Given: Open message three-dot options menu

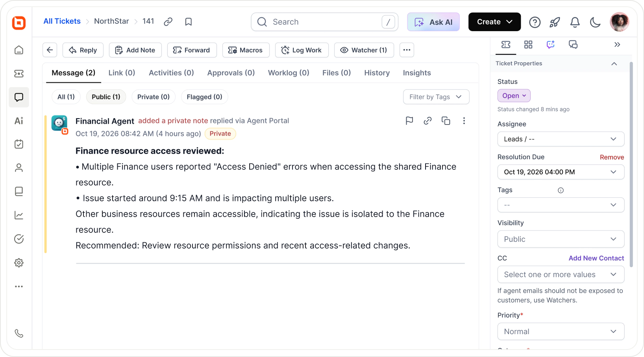Looking at the screenshot, I should [464, 121].
